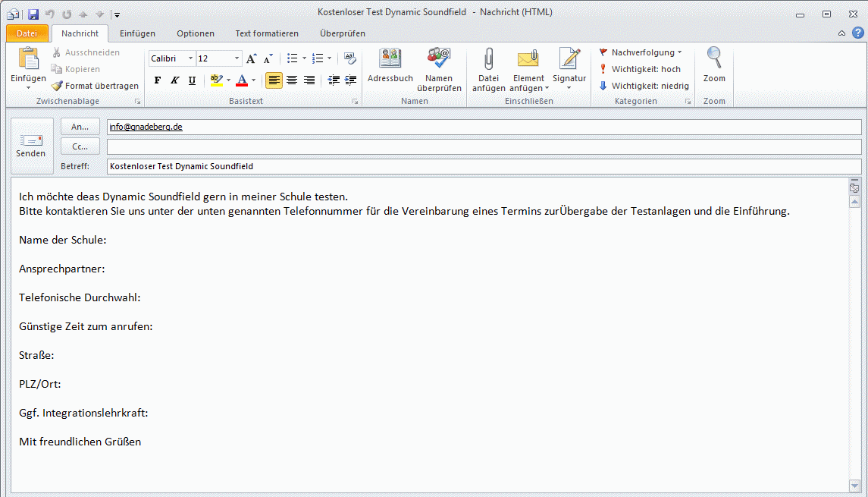
Task: Open the Adressbuch
Action: coord(390,65)
